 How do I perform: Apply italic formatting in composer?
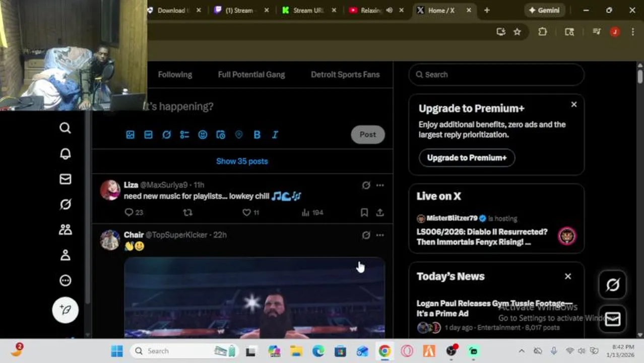click(x=275, y=135)
